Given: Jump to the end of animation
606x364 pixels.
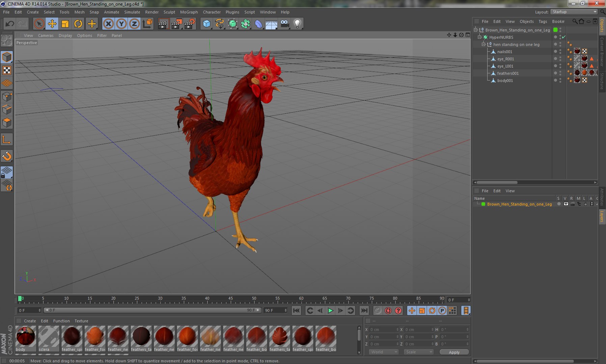Looking at the screenshot, I should (364, 310).
